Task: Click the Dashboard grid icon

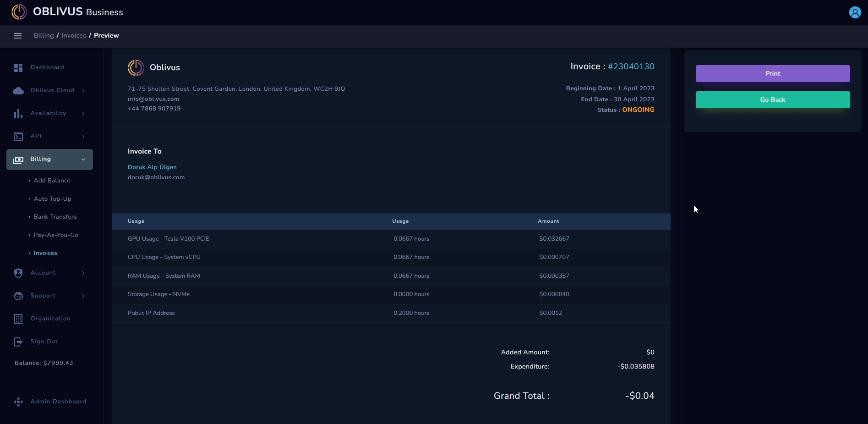Action: [x=18, y=68]
